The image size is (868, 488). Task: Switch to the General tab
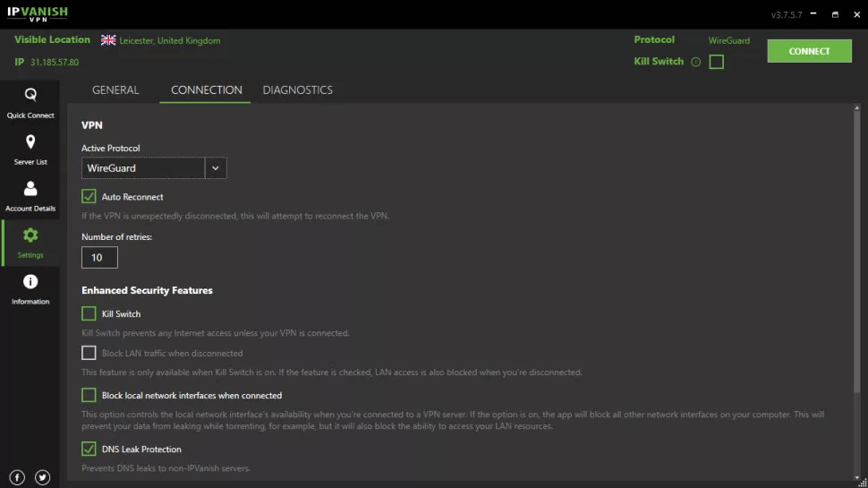pyautogui.click(x=115, y=90)
